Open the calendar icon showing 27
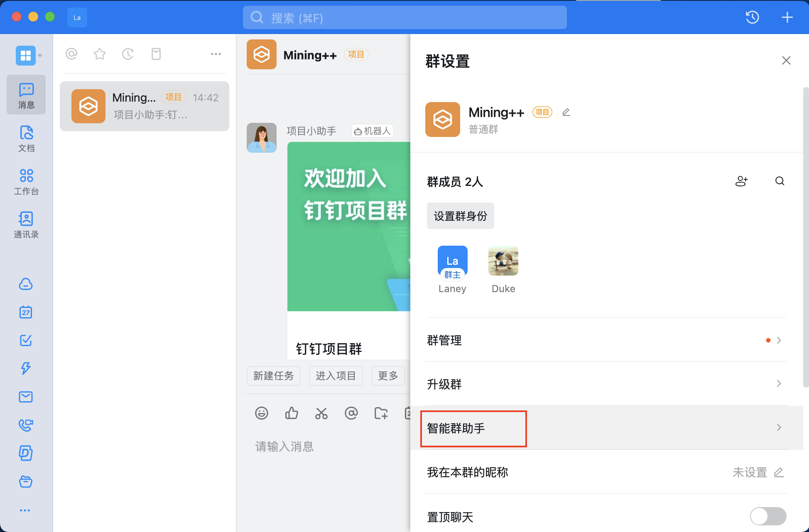The width and height of the screenshot is (809, 532). coord(26,312)
